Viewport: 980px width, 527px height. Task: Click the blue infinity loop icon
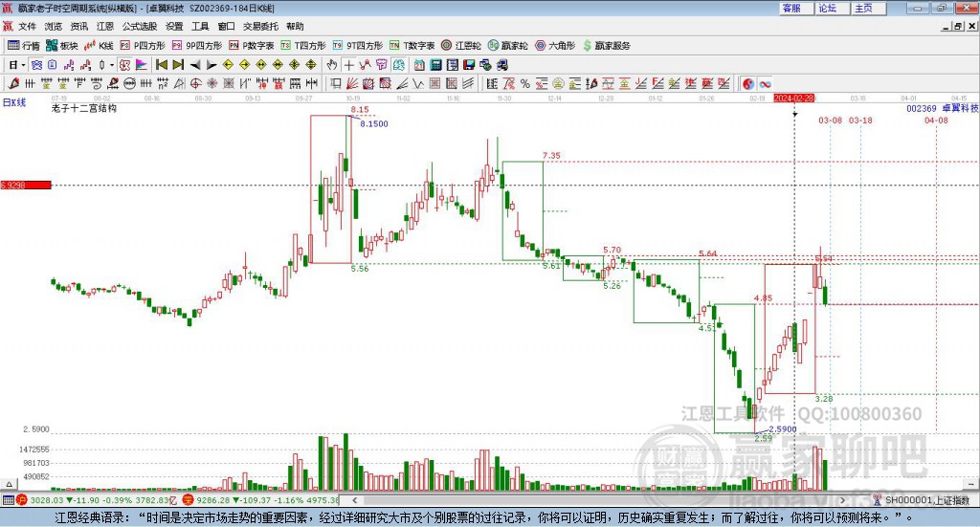[765, 83]
